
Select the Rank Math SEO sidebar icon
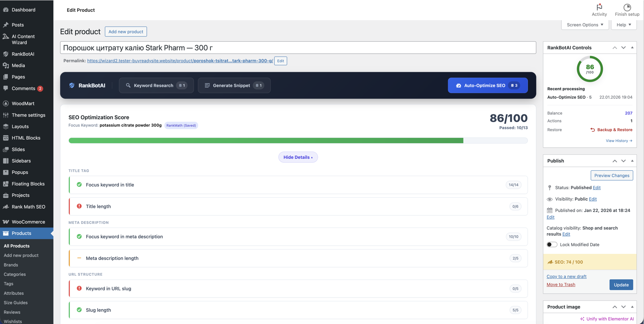pyautogui.click(x=6, y=207)
